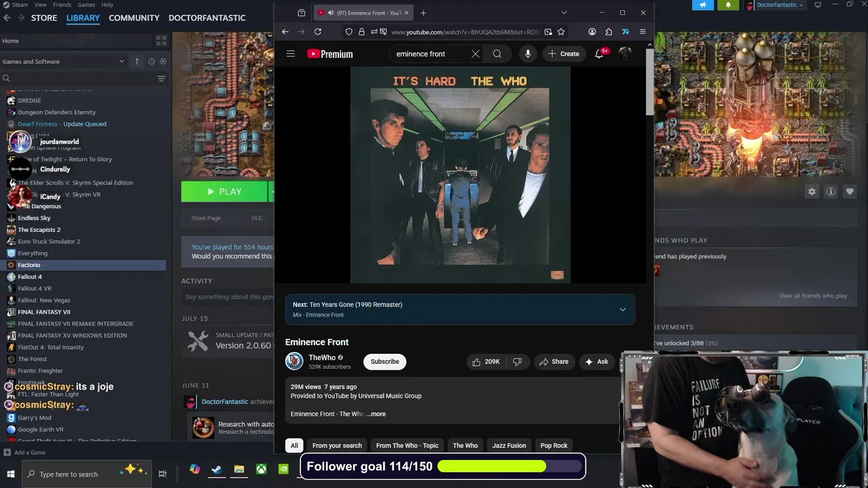Open YouTube notifications bell
Image resolution: width=868 pixels, height=488 pixels.
click(x=599, y=54)
